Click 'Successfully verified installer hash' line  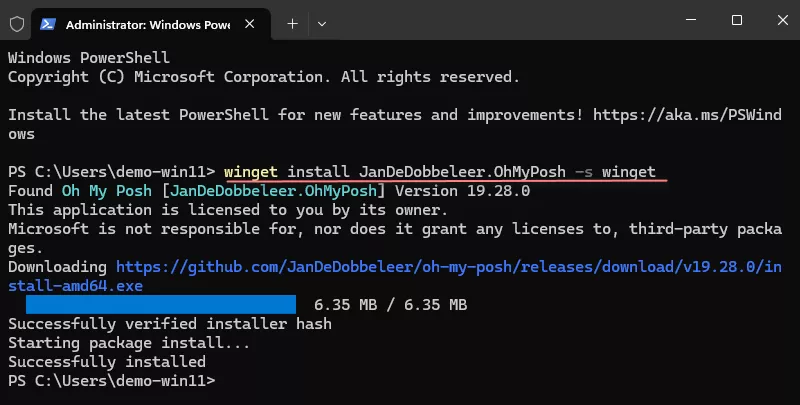pos(170,324)
